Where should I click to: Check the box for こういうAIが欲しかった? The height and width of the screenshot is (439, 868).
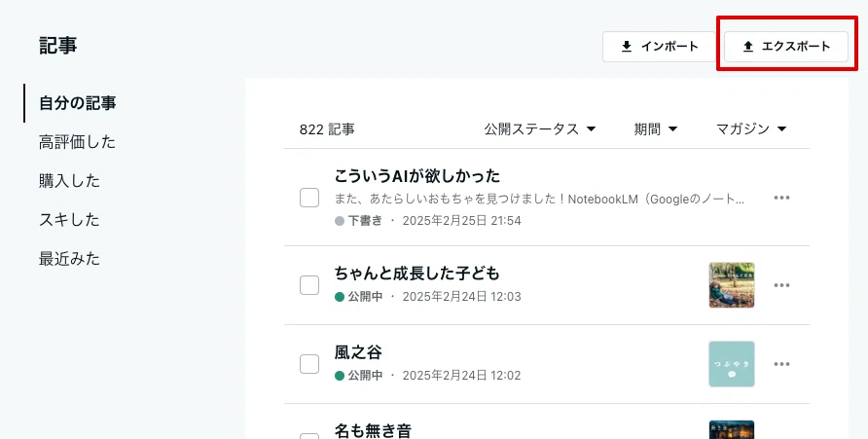pos(309,198)
